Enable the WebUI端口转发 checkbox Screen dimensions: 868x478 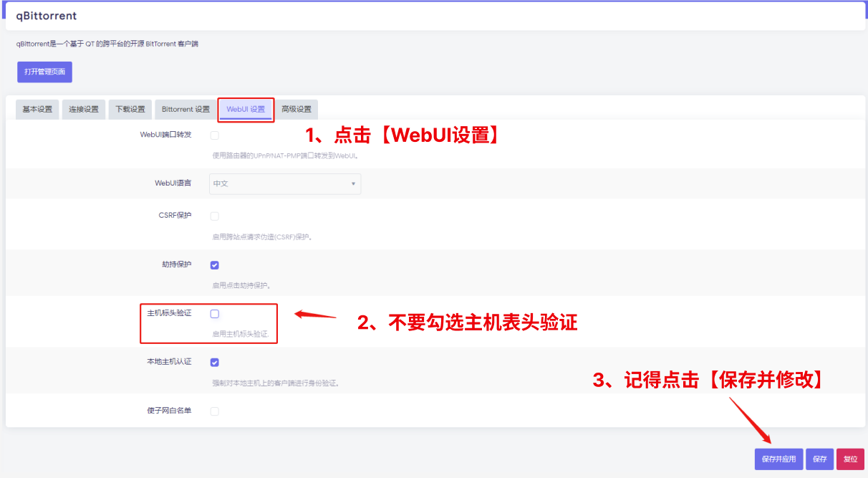215,135
